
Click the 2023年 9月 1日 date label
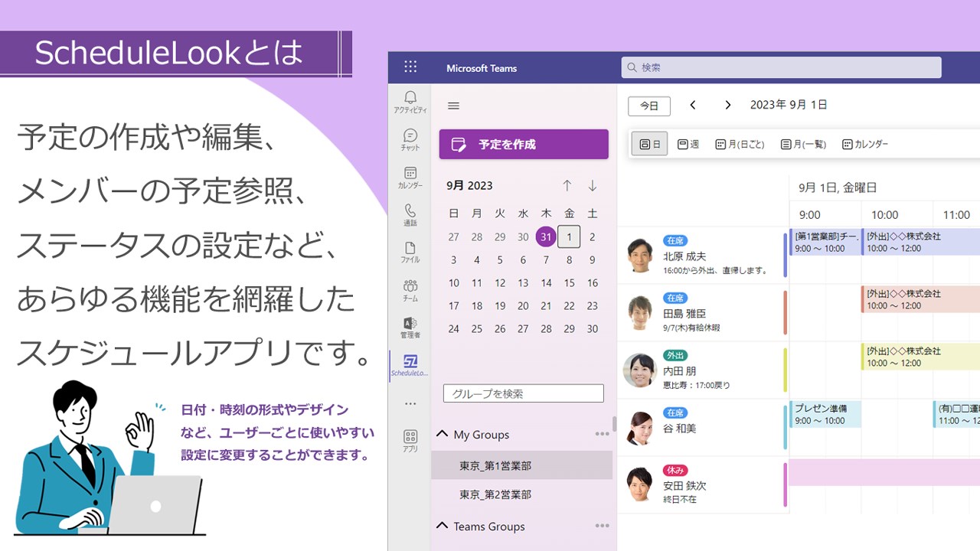click(x=789, y=105)
